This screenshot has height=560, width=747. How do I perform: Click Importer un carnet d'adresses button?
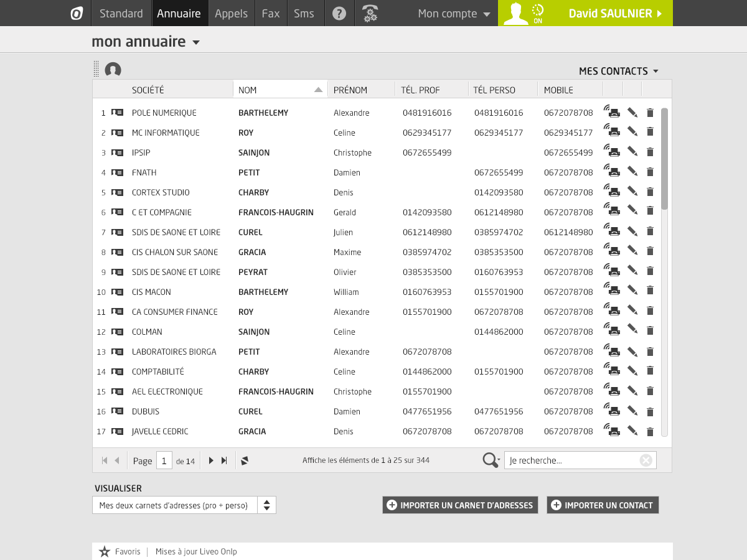tap(460, 505)
